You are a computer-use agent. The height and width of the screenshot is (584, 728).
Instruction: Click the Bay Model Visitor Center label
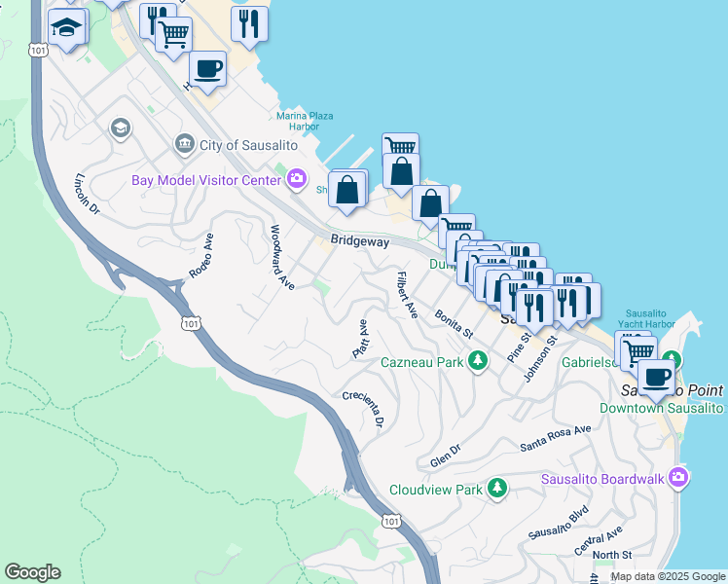206,180
